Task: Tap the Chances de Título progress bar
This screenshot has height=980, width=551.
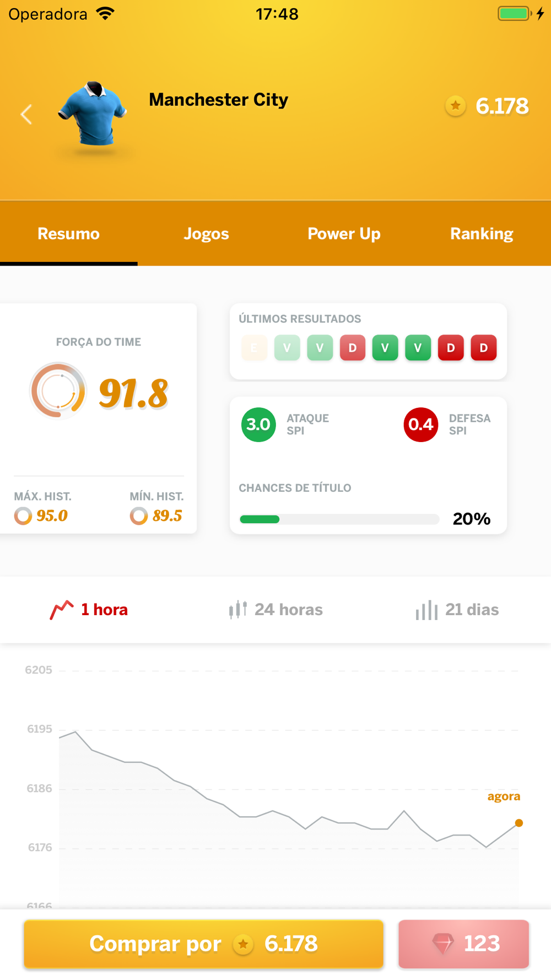Action: (x=339, y=519)
